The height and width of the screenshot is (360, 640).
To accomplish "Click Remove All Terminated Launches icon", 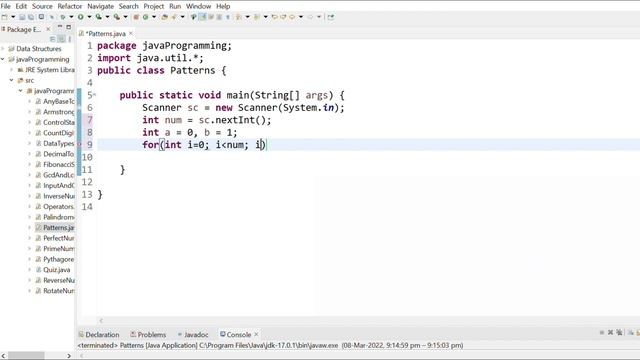I will coord(619,333).
